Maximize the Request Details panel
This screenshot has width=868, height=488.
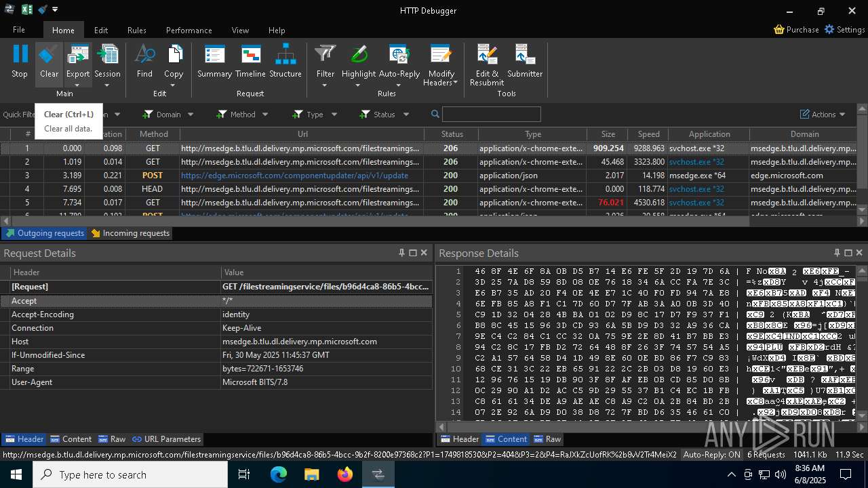(x=412, y=253)
